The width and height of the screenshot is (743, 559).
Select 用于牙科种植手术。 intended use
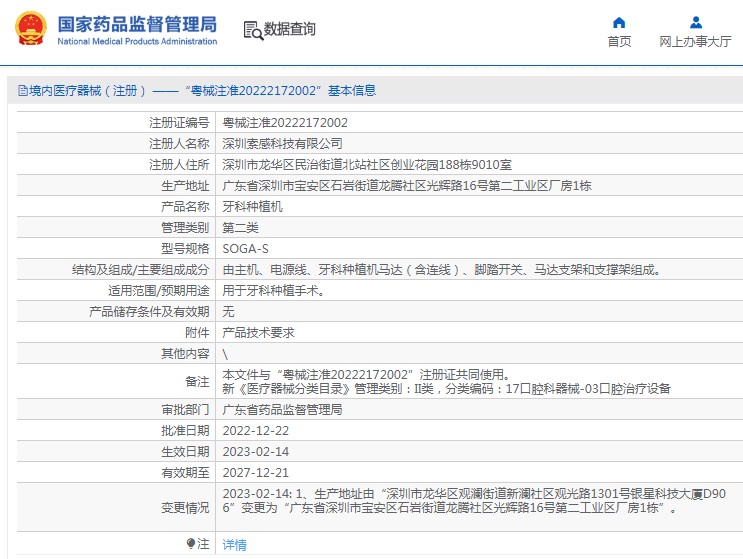273,290
